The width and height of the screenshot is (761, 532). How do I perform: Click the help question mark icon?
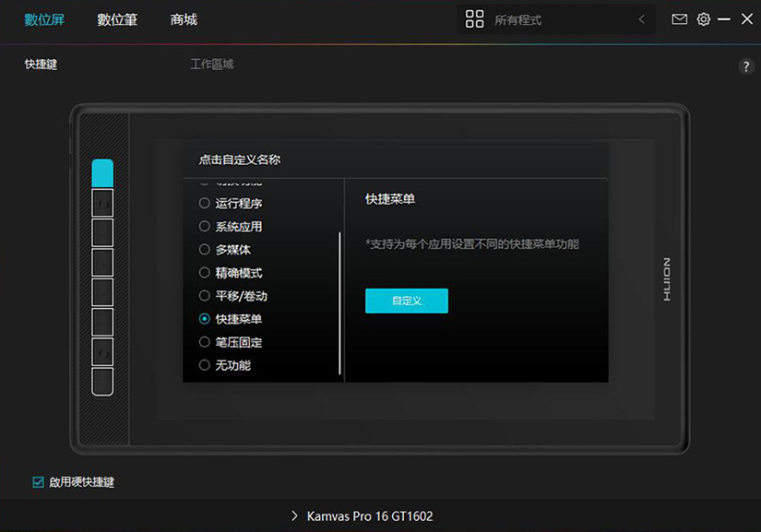click(746, 66)
